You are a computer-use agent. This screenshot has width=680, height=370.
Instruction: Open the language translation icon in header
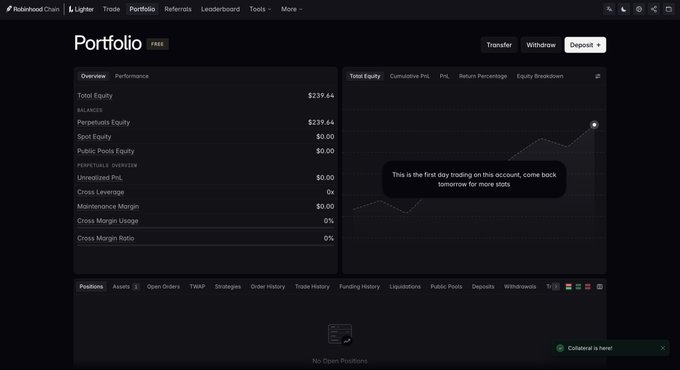pyautogui.click(x=609, y=9)
